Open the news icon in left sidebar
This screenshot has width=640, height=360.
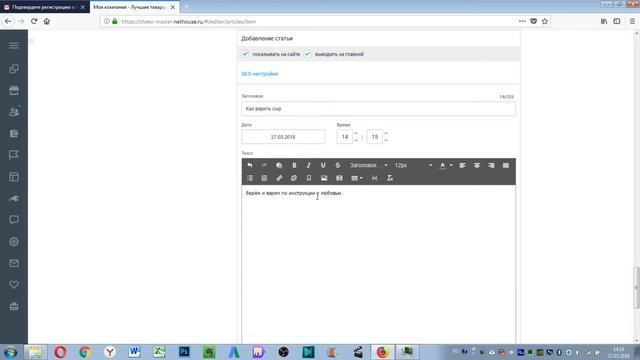point(14,133)
